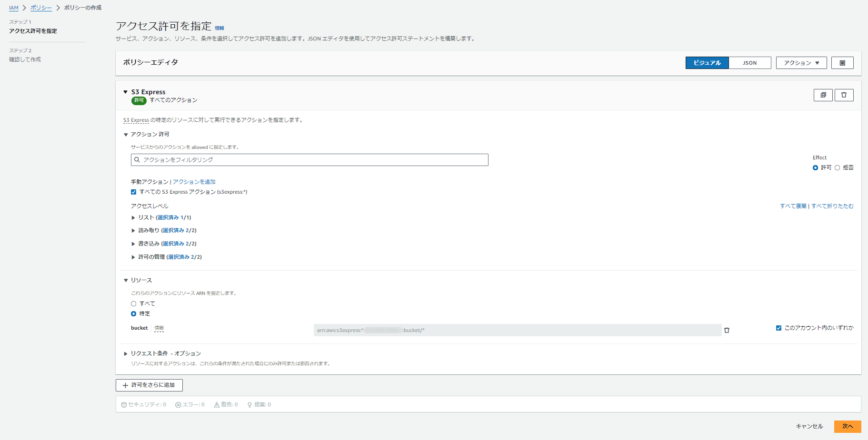The height and width of the screenshot is (440, 868).
Task: Delete the S3 Express statement with trash icon
Action: 844,95
